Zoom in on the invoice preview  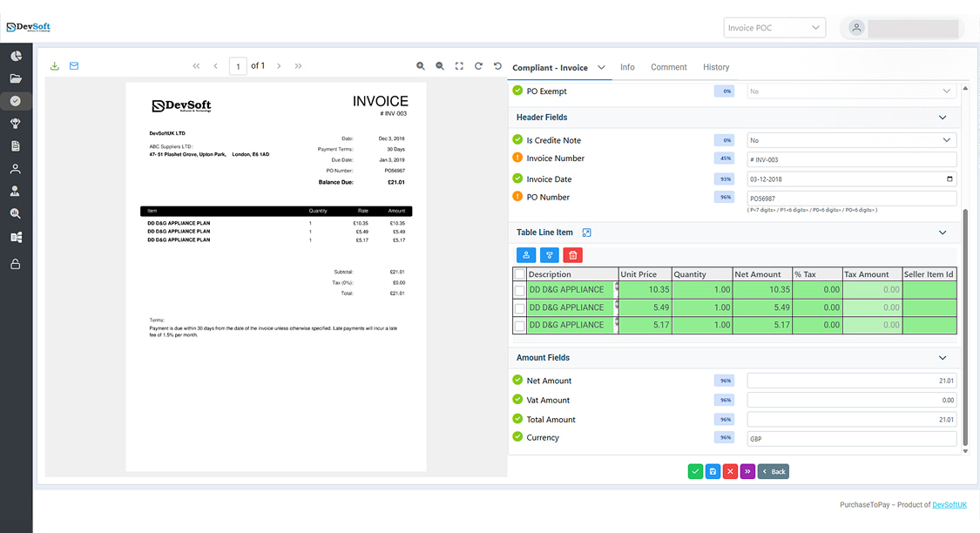[x=421, y=66]
